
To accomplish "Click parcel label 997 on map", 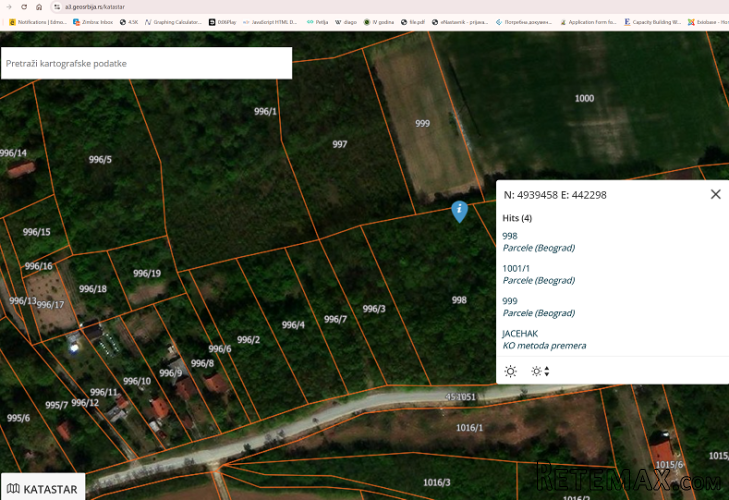I will [x=339, y=144].
